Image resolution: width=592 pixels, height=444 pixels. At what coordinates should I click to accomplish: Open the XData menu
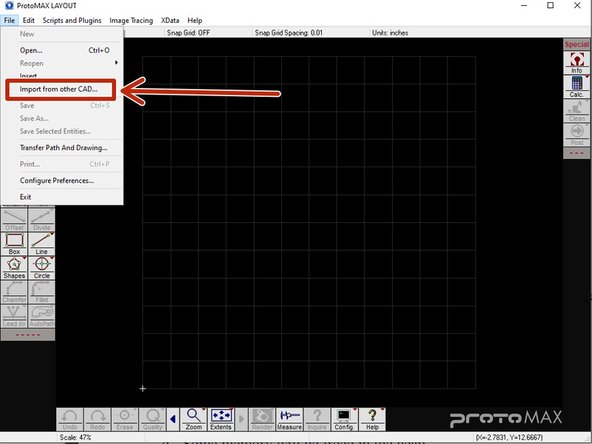coord(170,20)
